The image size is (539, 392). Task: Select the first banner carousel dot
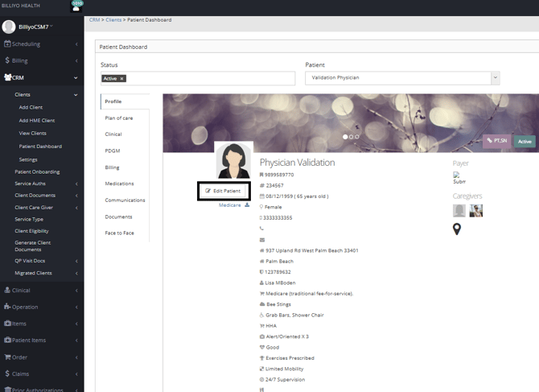346,137
